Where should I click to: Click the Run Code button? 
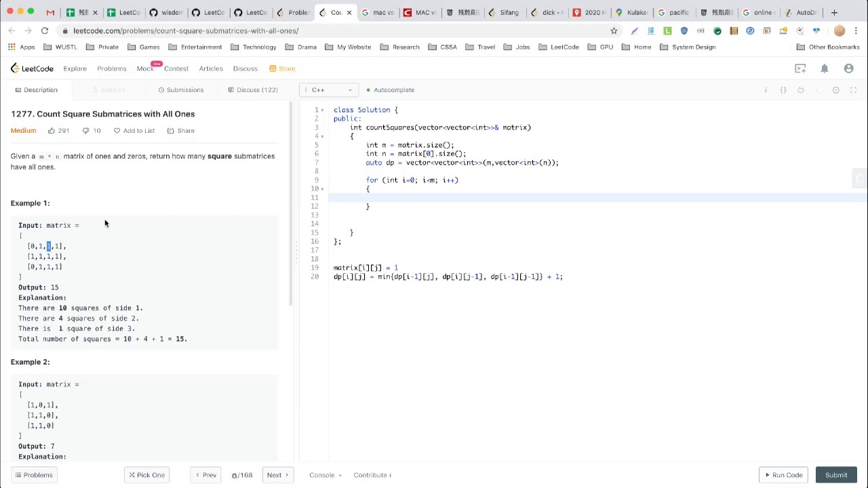[x=783, y=475]
